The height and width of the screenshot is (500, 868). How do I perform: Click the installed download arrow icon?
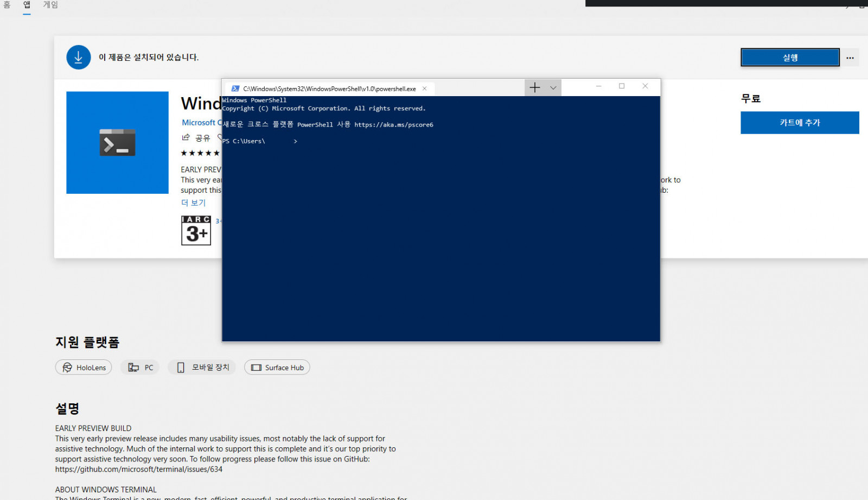pyautogui.click(x=79, y=57)
